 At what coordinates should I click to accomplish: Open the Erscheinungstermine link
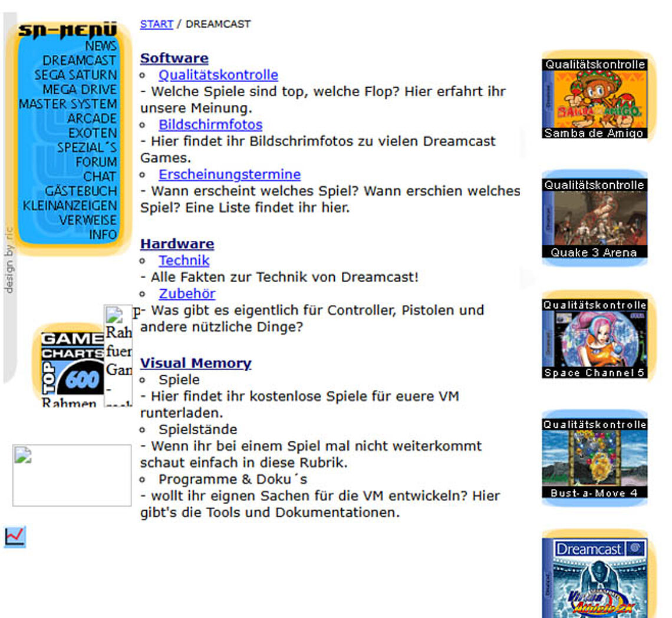(x=230, y=174)
